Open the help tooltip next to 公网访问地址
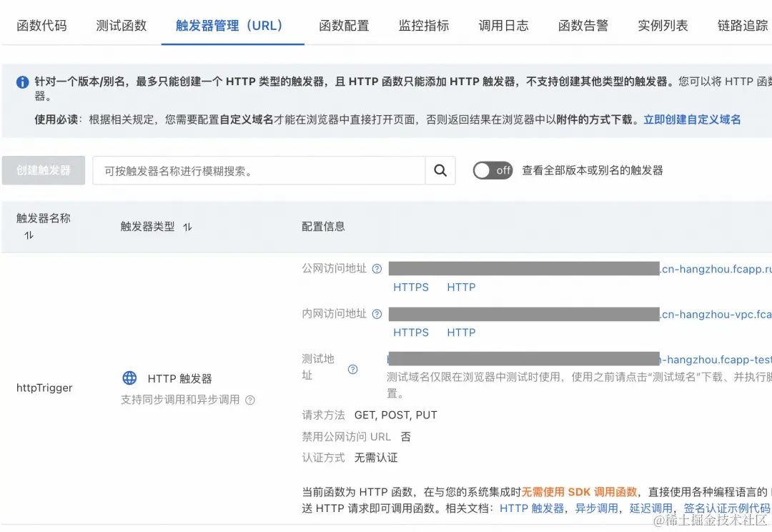Image resolution: width=772 pixels, height=532 pixels. click(377, 268)
